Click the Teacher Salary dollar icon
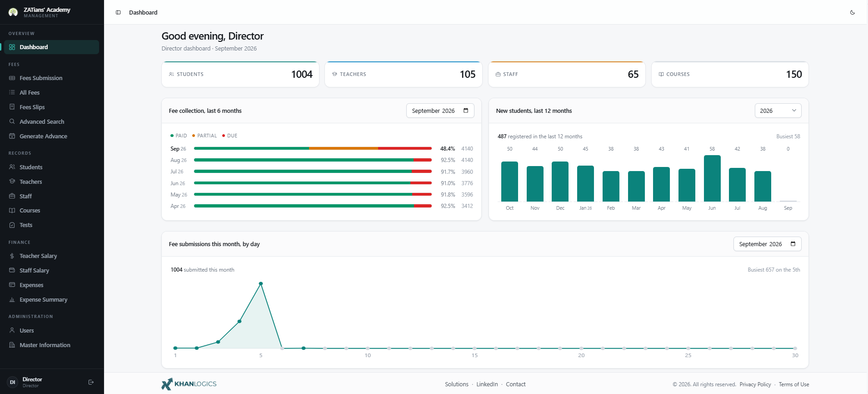This screenshot has width=868, height=394. point(12,256)
